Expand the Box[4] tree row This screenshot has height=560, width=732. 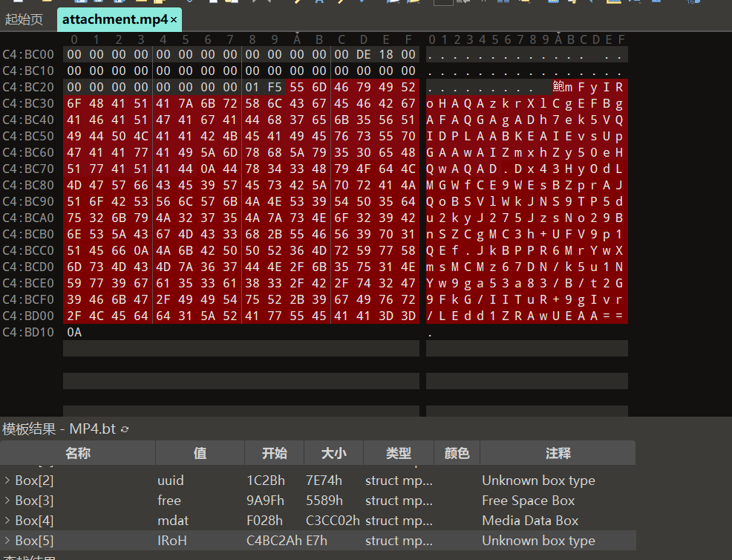7,521
